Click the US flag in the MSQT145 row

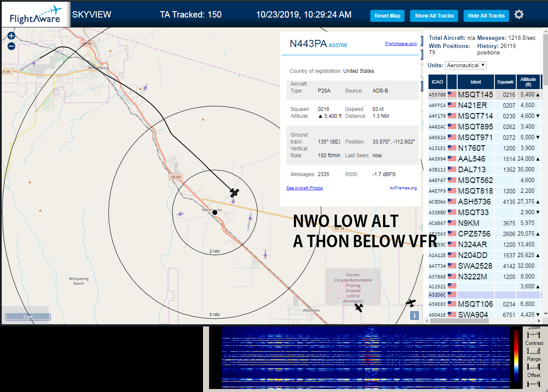[452, 94]
